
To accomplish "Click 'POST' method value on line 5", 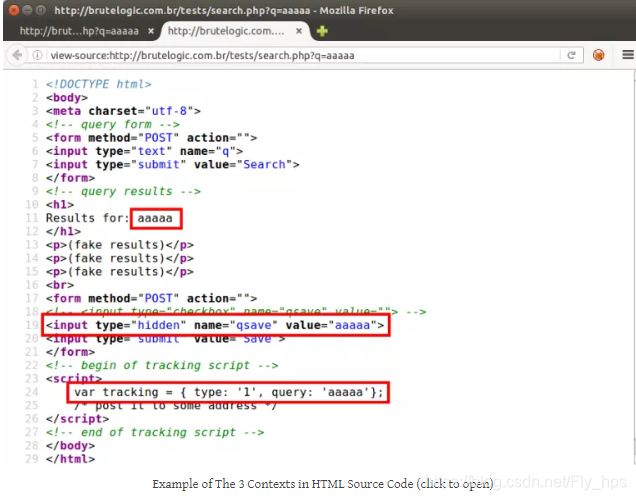I will (159, 137).
